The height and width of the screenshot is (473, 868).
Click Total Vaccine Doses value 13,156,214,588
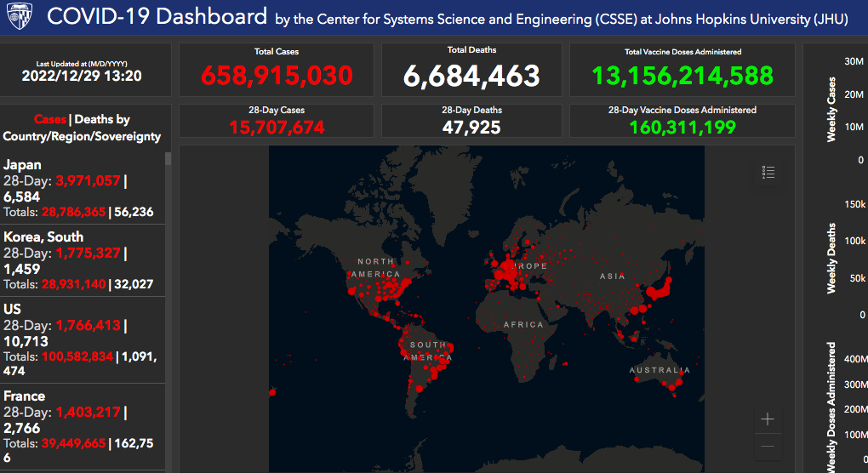point(682,76)
